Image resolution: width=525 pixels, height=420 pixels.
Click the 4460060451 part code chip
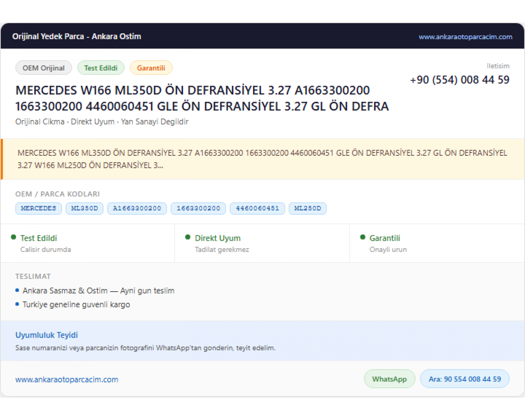pyautogui.click(x=258, y=208)
